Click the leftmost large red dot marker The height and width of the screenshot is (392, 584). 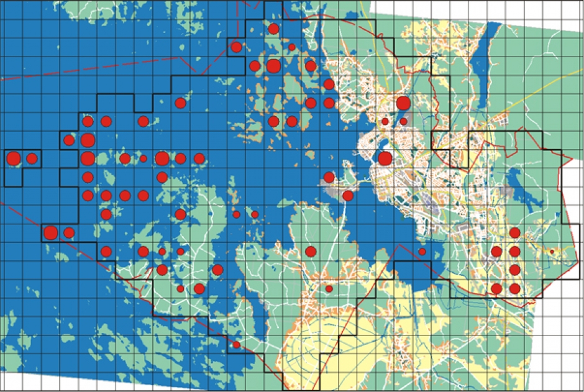click(13, 158)
